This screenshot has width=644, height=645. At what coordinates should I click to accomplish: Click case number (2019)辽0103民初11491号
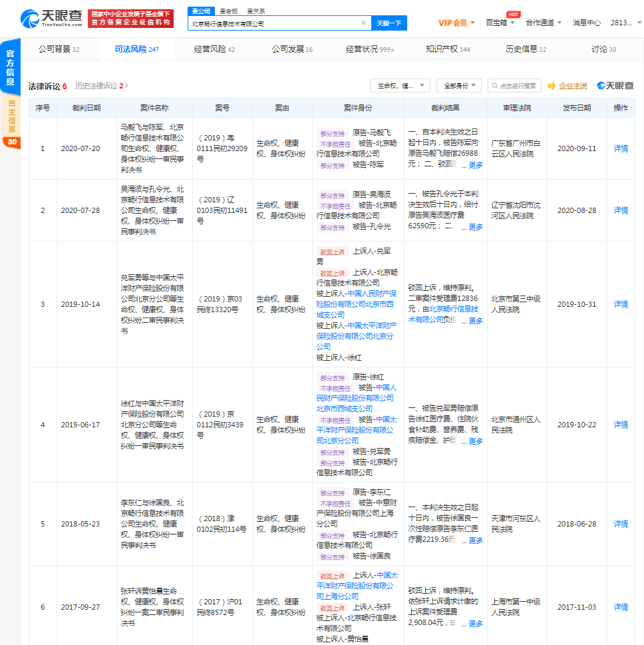222,210
